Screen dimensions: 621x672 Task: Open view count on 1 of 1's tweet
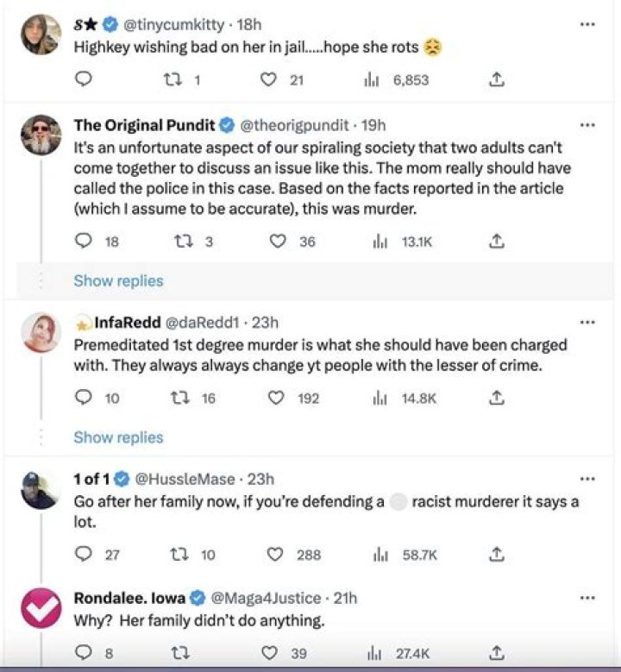coord(405,555)
